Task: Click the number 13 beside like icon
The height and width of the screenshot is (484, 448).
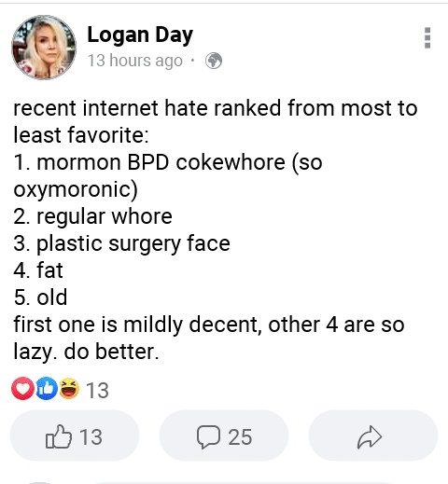Action: tap(91, 437)
